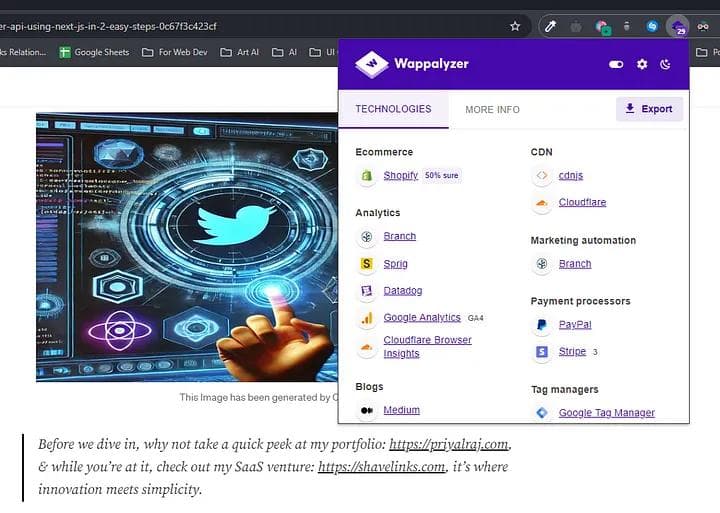Open the PayPal link

(575, 325)
